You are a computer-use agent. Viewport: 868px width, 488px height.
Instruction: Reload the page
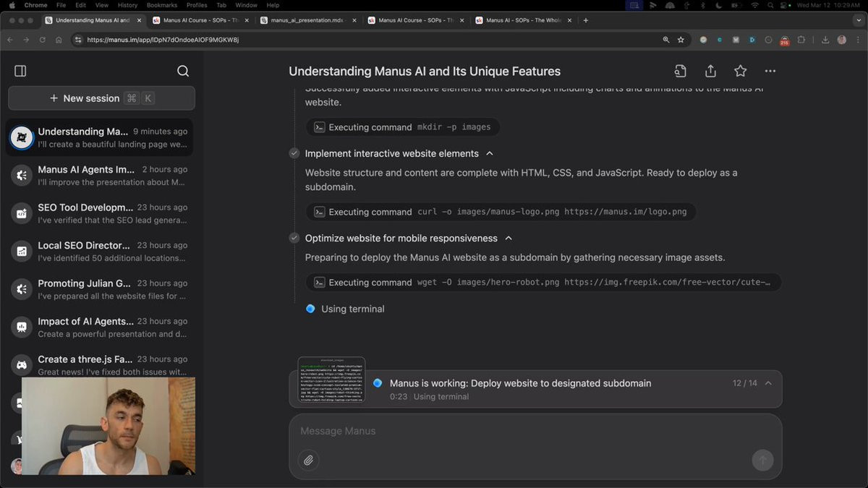tap(43, 40)
